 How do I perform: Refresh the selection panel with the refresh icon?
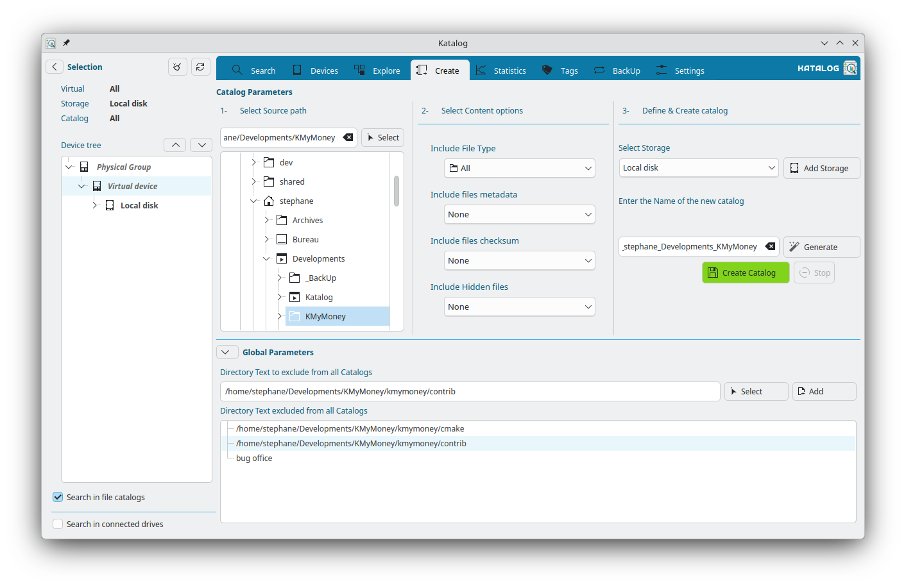[x=200, y=66]
